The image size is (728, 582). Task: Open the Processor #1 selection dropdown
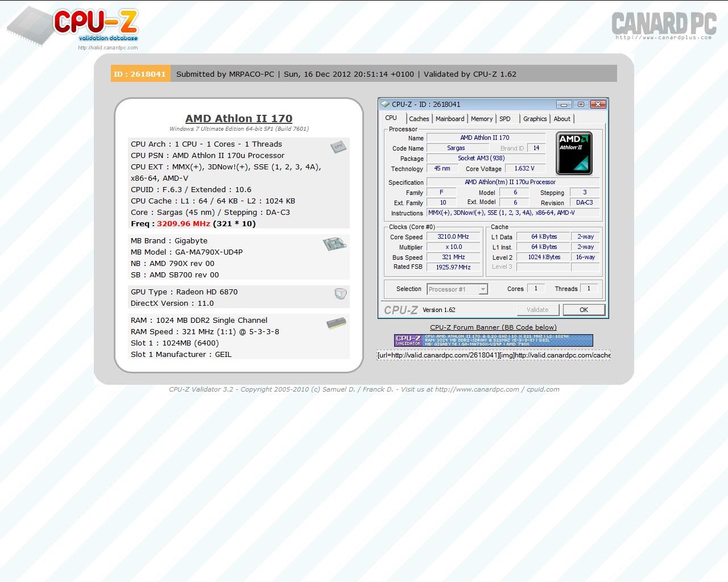[457, 289]
